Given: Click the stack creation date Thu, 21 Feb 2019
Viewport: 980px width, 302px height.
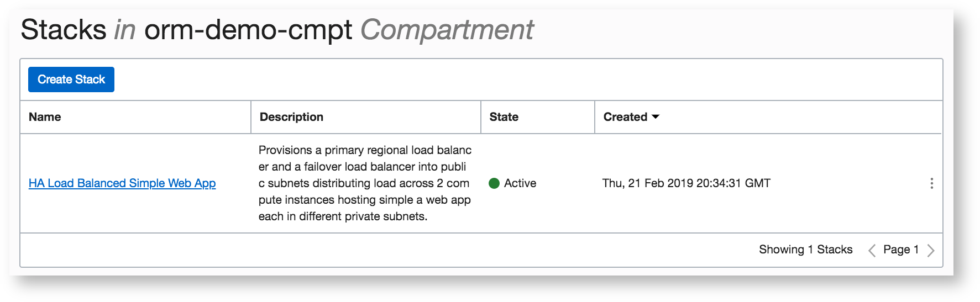Looking at the screenshot, I should point(686,183).
